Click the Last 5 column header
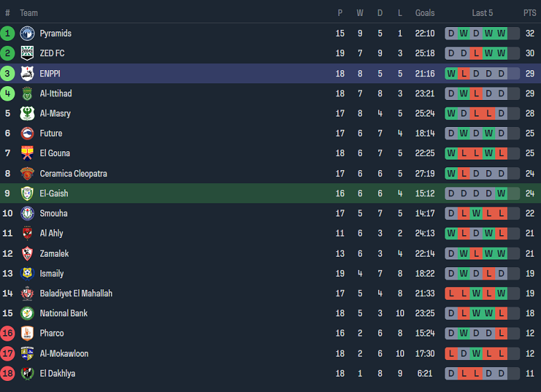 point(482,13)
